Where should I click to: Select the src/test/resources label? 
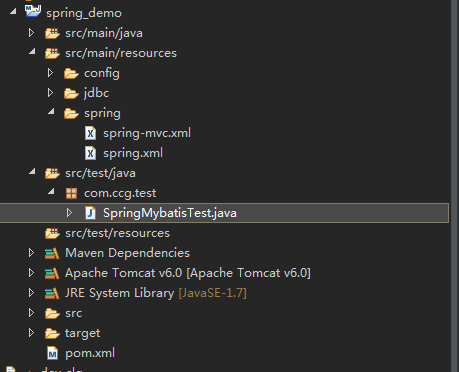[117, 233]
